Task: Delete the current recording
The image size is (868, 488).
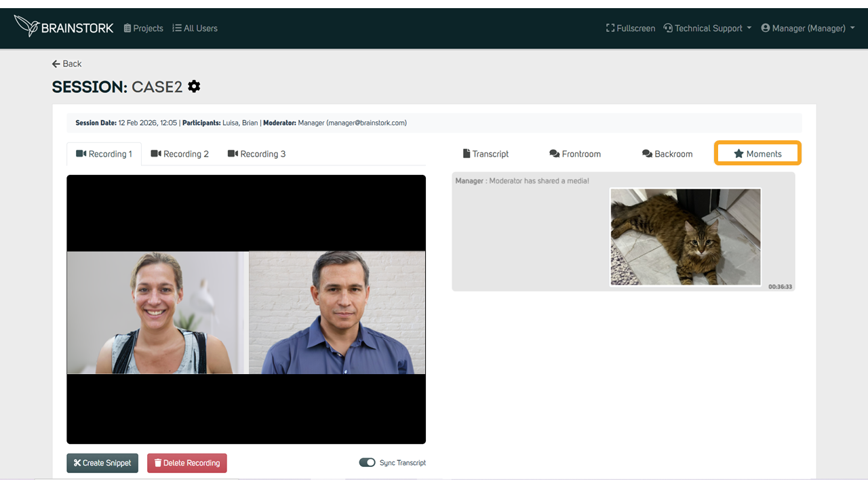Action: tap(187, 463)
